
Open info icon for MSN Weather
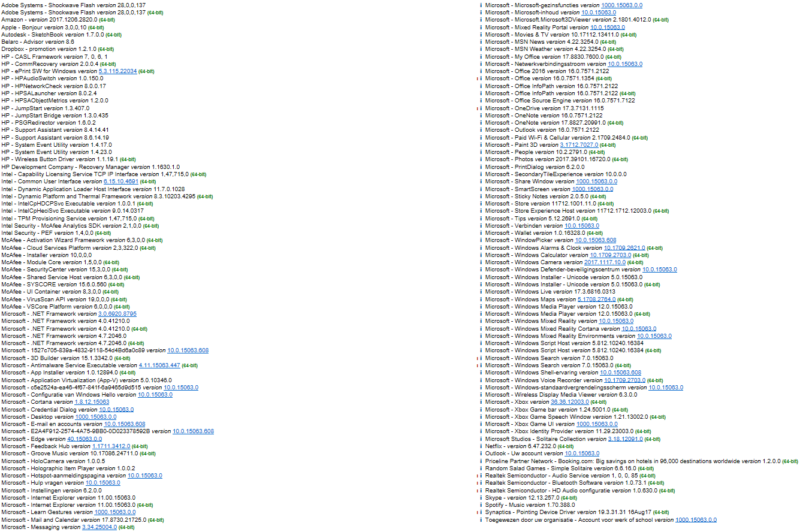coord(481,49)
